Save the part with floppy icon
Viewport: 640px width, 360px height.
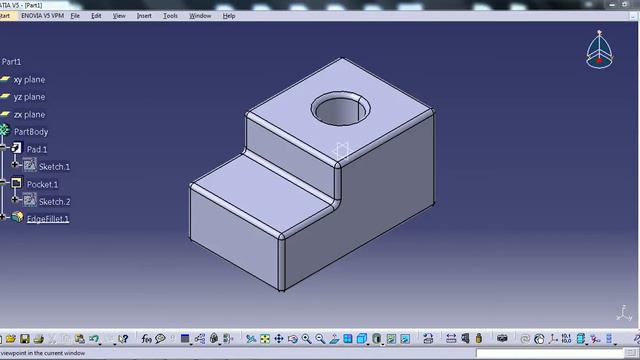25,338
